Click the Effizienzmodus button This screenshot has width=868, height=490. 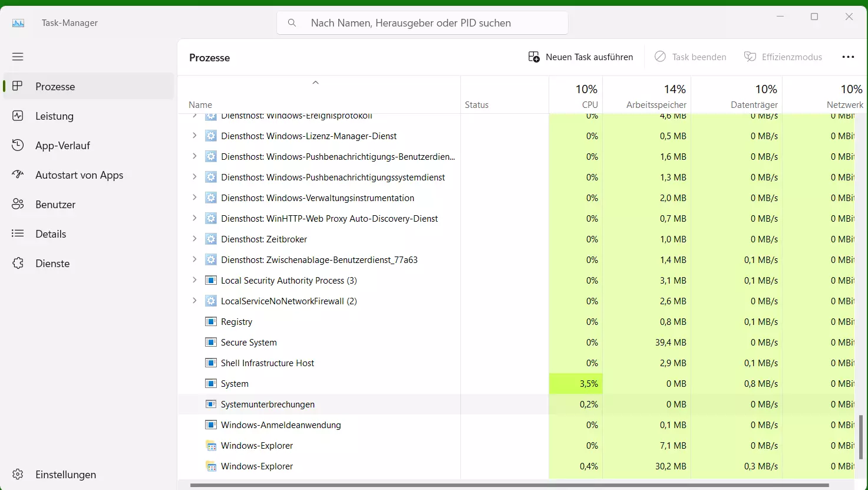click(783, 57)
